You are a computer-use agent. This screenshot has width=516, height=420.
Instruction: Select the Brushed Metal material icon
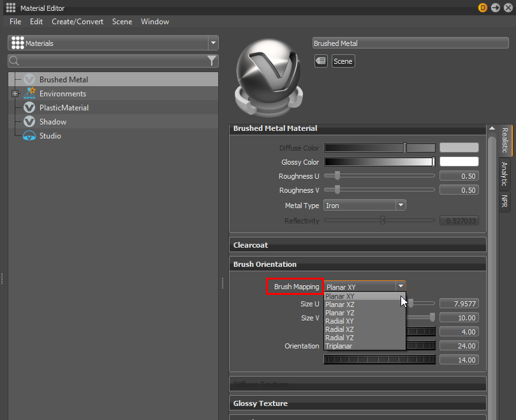pos(30,79)
